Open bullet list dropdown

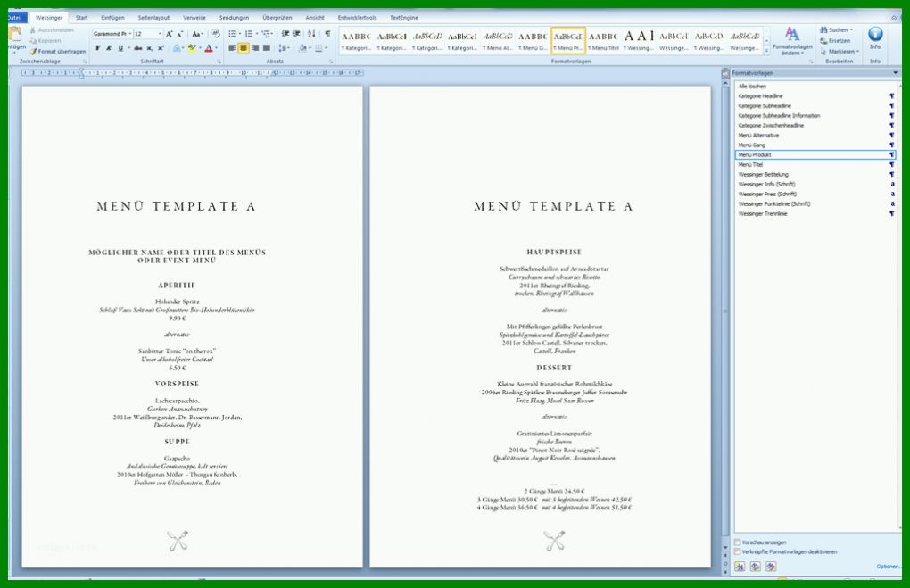240,34
